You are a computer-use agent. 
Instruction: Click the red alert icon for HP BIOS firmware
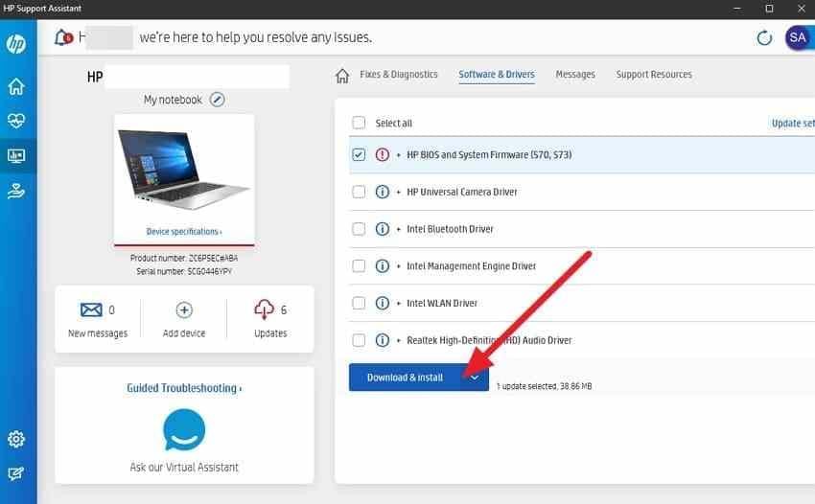tap(382, 154)
